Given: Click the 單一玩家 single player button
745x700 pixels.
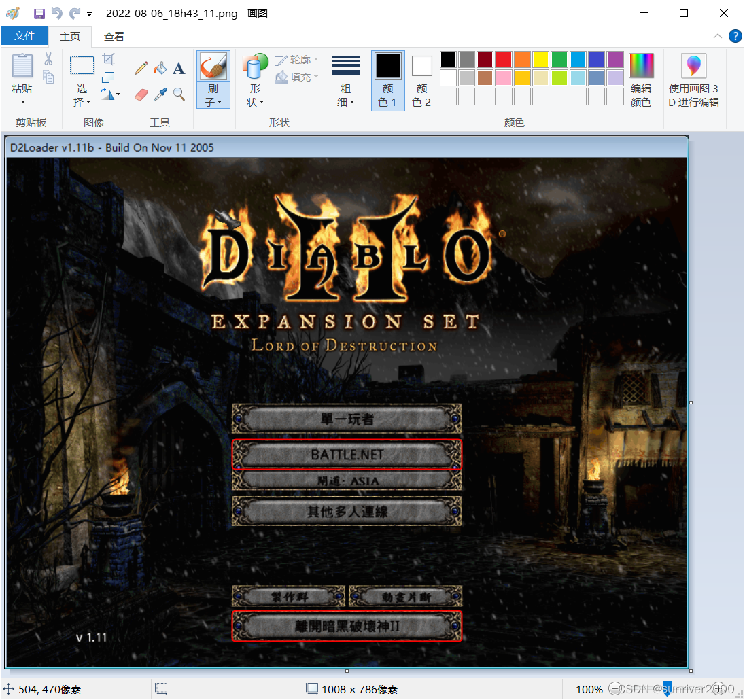Looking at the screenshot, I should tap(347, 419).
